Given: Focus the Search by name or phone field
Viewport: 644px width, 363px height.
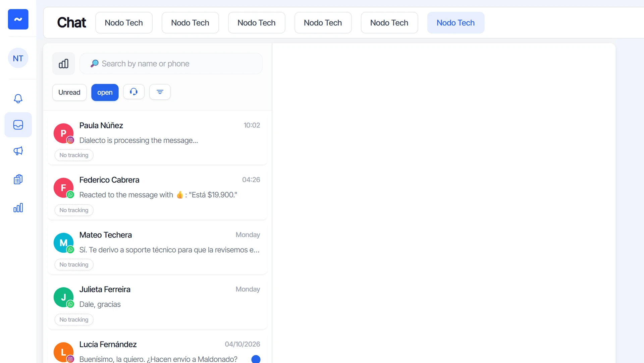Looking at the screenshot, I should coord(171,64).
